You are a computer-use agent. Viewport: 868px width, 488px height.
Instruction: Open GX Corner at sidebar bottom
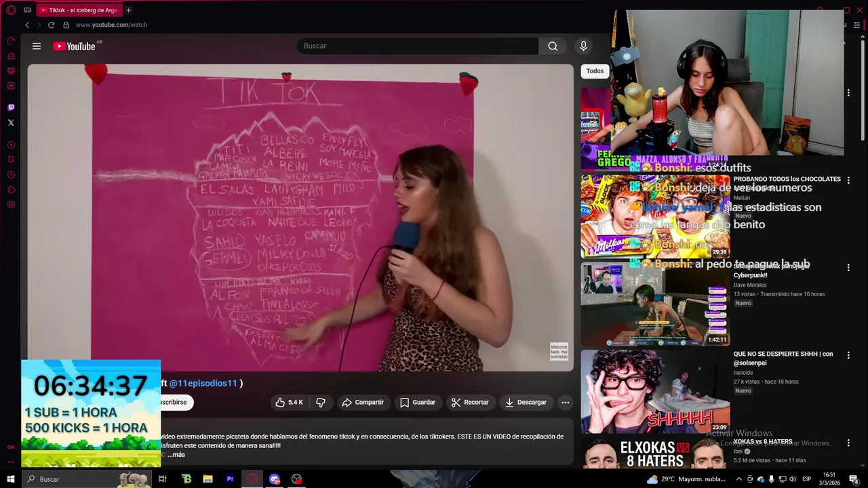11,447
